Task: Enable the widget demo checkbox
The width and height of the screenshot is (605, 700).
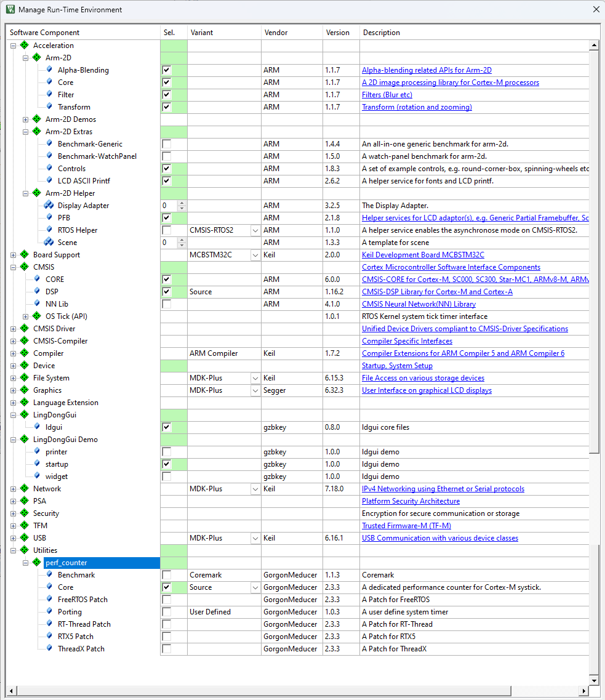Action: (166, 477)
